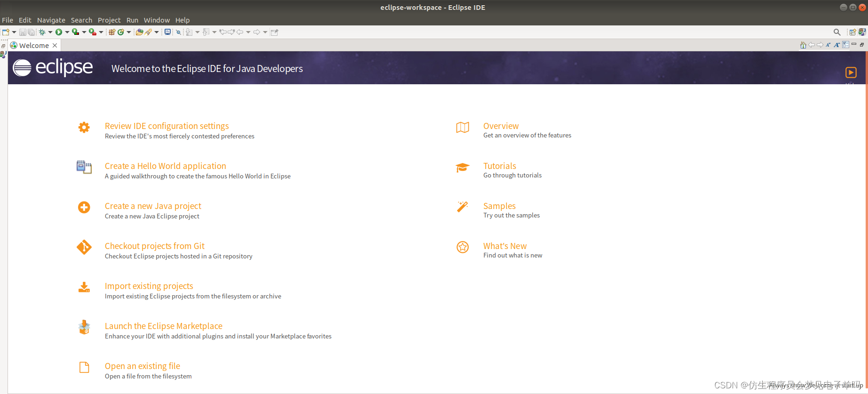Open the Search toolbar dropdown arrow
Image resolution: width=868 pixels, height=394 pixels.
click(x=157, y=32)
